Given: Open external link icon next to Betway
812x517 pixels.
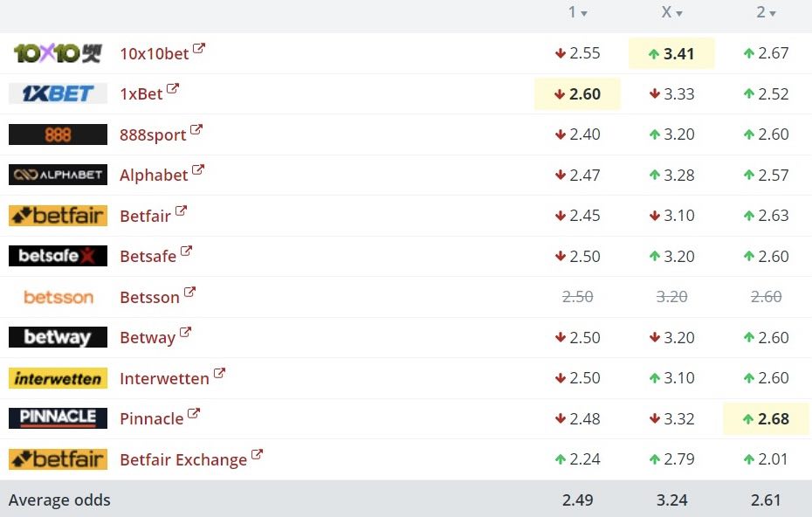Looking at the screenshot, I should (185, 333).
